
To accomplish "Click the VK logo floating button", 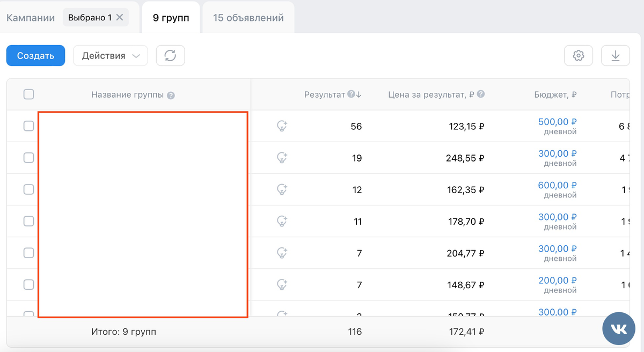I will 618,329.
